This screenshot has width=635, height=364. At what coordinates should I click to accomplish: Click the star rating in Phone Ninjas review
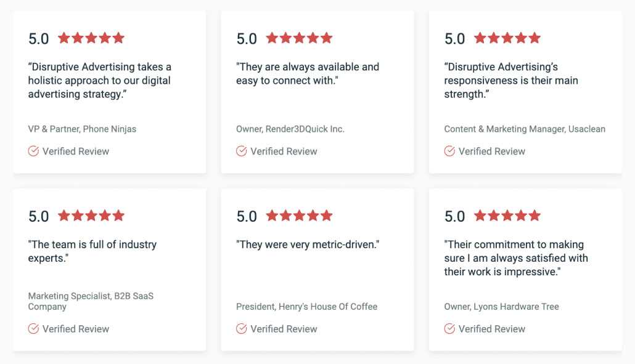91,38
